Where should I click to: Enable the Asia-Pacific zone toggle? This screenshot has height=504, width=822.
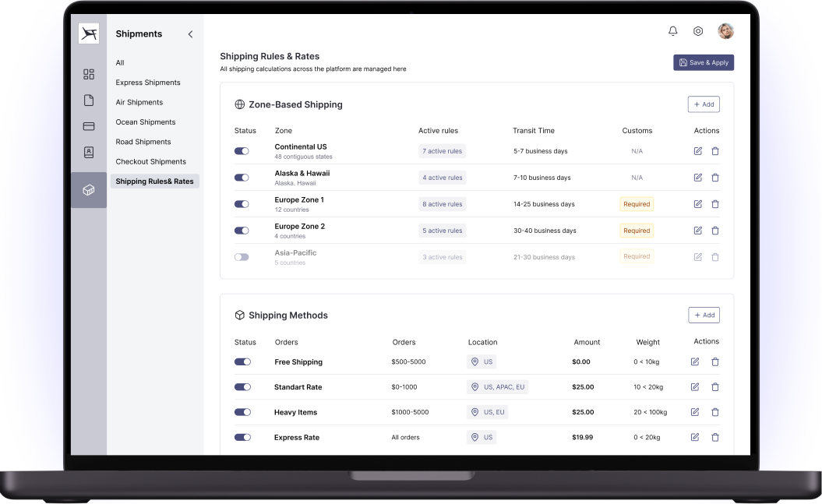[242, 256]
